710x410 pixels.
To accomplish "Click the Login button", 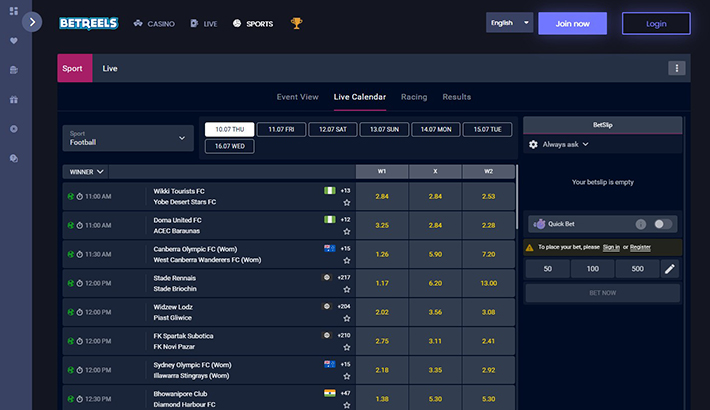I will [x=656, y=24].
